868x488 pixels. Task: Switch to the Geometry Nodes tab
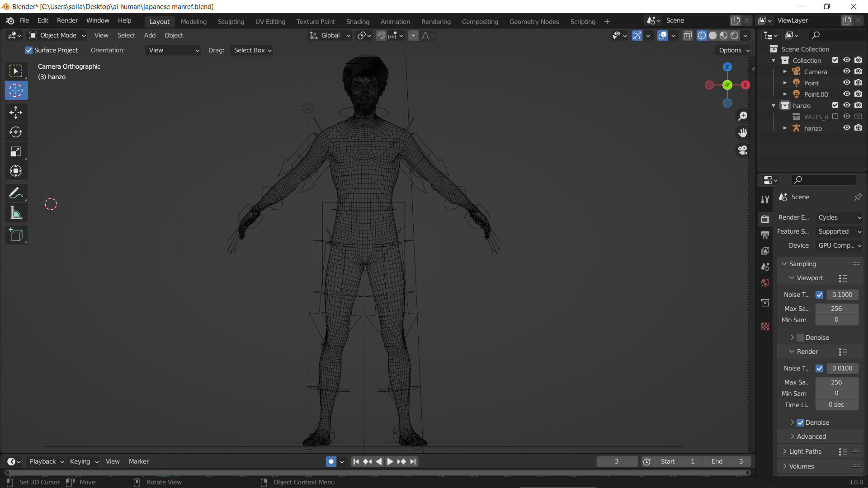click(x=534, y=21)
